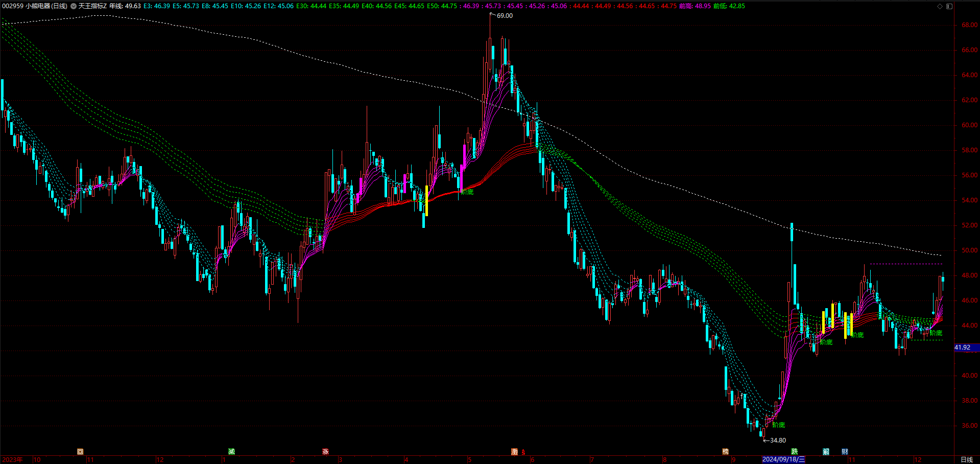Image resolution: width=980 pixels, height=464 pixels.
Task: Click the green 跌 event marker
Action: point(794,452)
